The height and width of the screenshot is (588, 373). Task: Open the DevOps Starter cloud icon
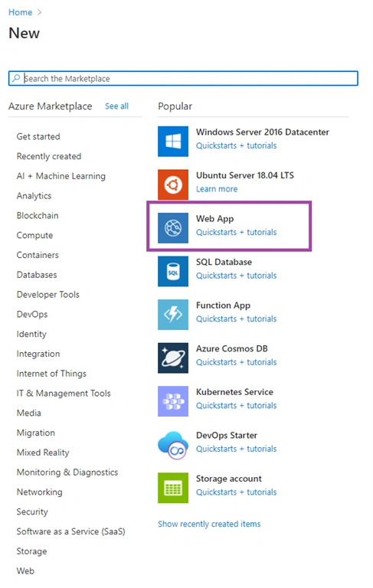(173, 444)
